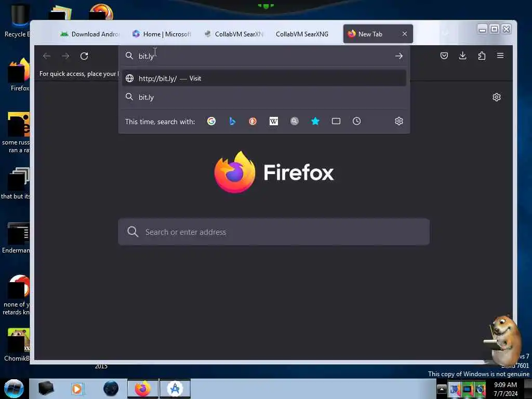Viewport: 532px width, 399px height.
Task: Open the media player taskbar icon
Action: coord(77,389)
